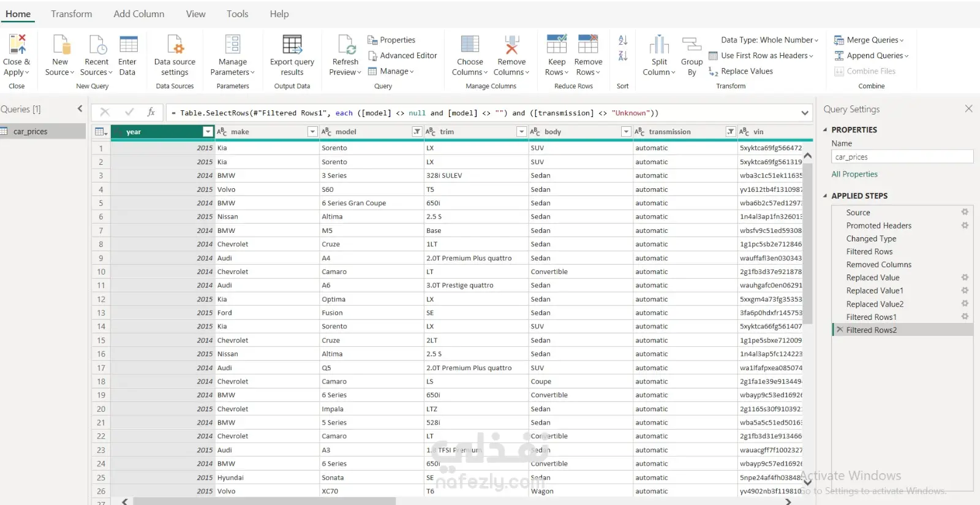Open Data source settings icon

click(x=175, y=44)
